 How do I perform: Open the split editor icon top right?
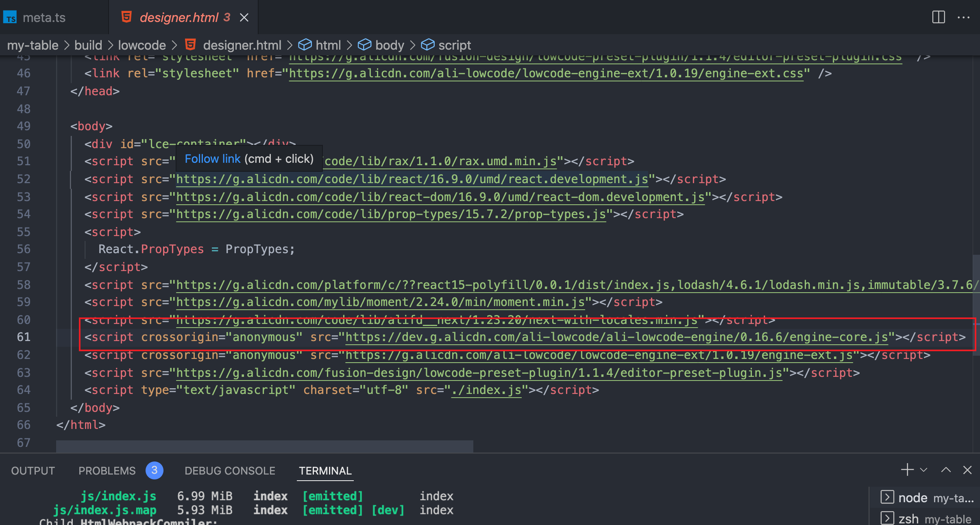[x=939, y=17]
